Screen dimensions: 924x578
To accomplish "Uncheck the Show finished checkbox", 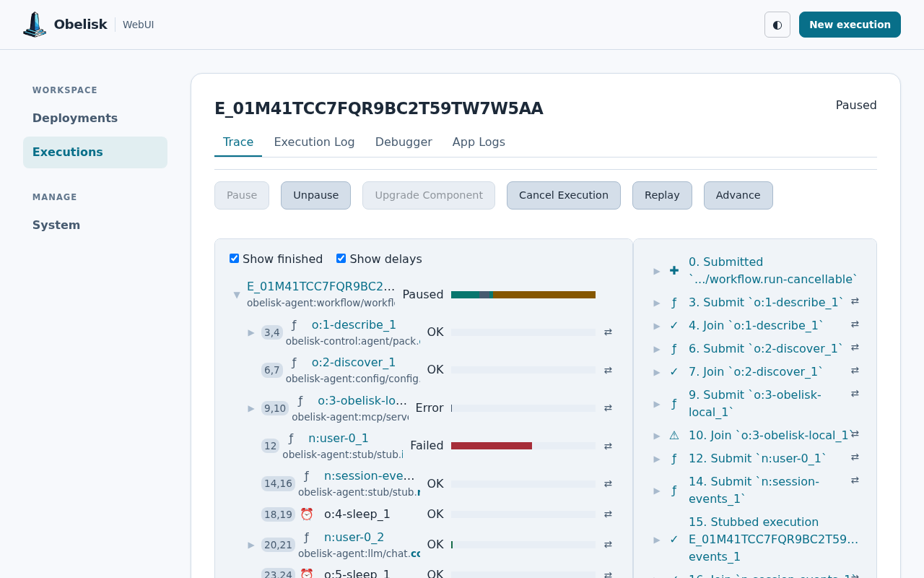I will [x=234, y=259].
